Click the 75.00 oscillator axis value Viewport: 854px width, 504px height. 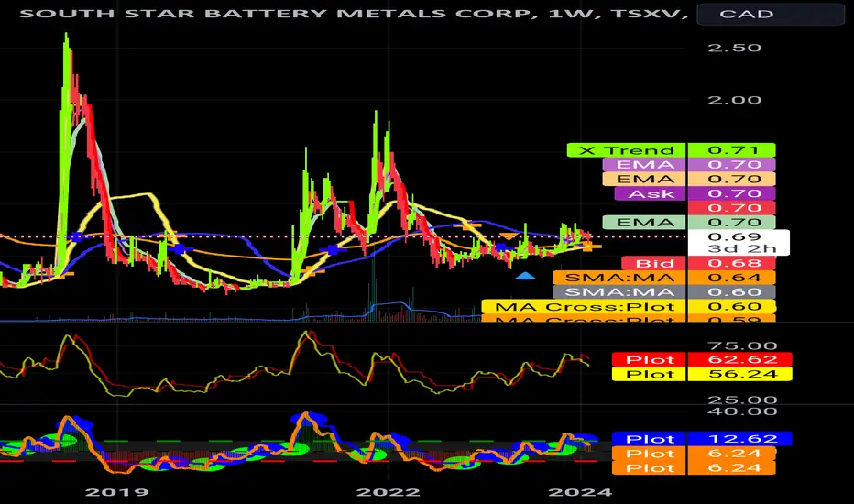click(x=742, y=346)
